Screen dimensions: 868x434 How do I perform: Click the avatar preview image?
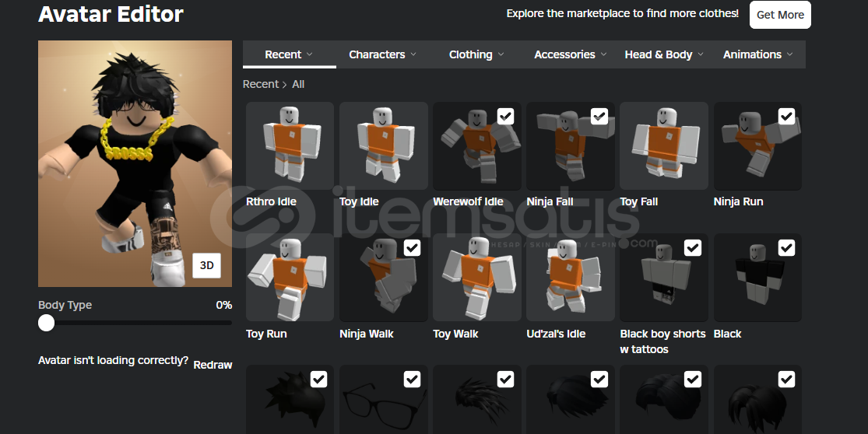[x=135, y=163]
